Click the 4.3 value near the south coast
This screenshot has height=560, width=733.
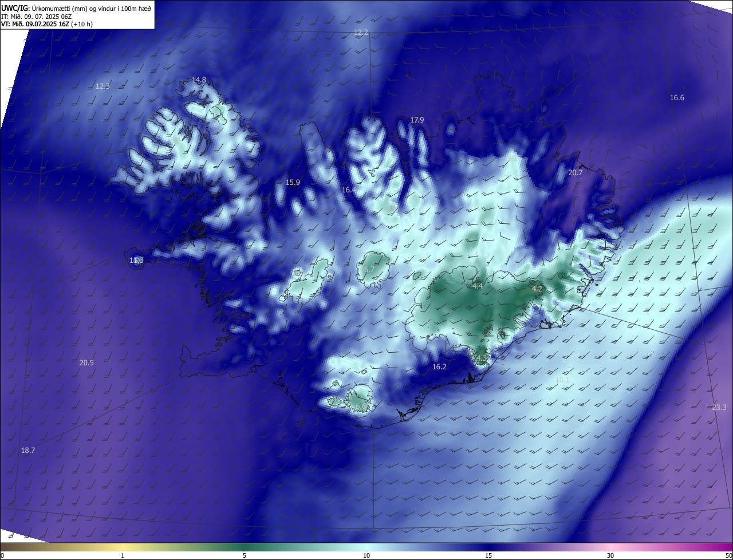coord(482,358)
